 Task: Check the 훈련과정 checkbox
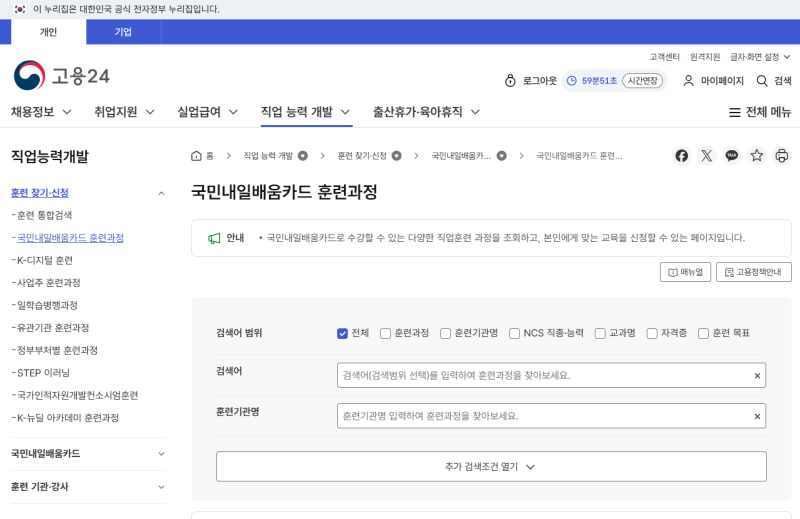click(x=385, y=333)
